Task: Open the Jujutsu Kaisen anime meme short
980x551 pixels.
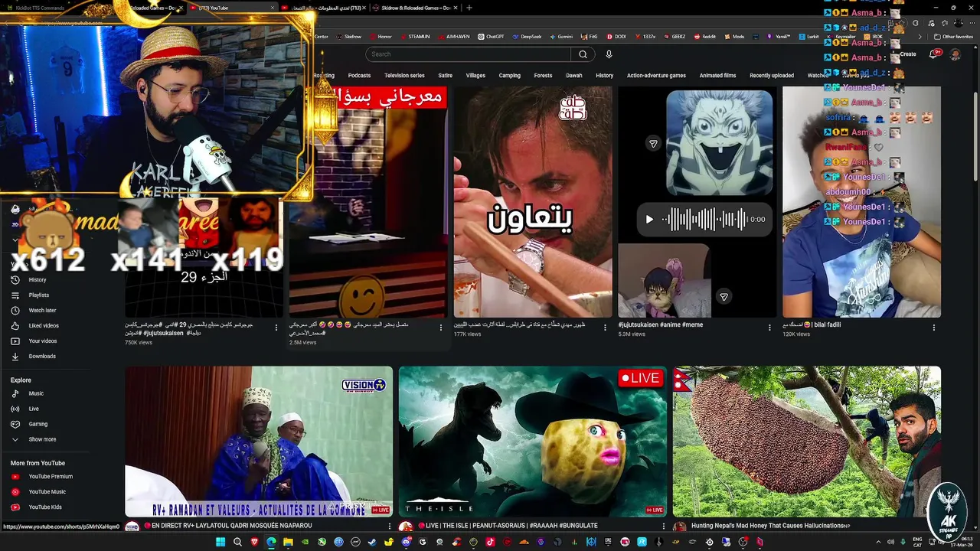Action: pos(697,201)
